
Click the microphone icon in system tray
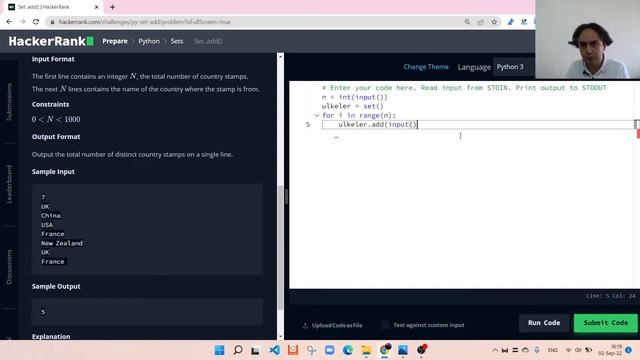(x=537, y=350)
